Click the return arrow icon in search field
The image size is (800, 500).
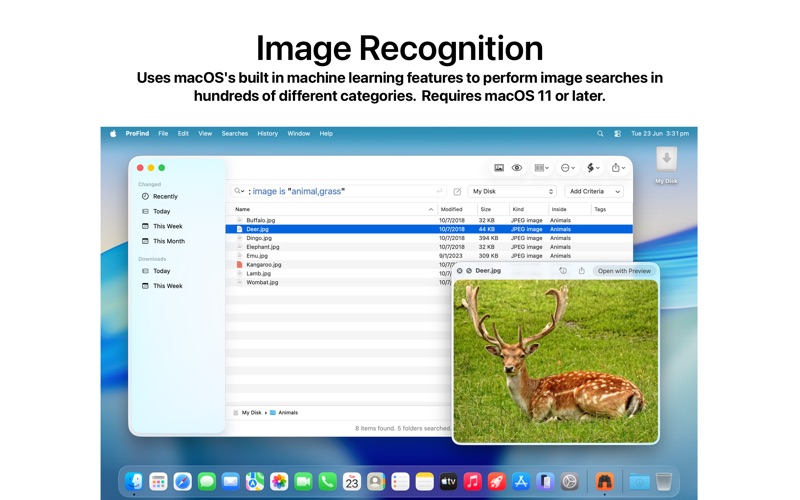coord(439,191)
